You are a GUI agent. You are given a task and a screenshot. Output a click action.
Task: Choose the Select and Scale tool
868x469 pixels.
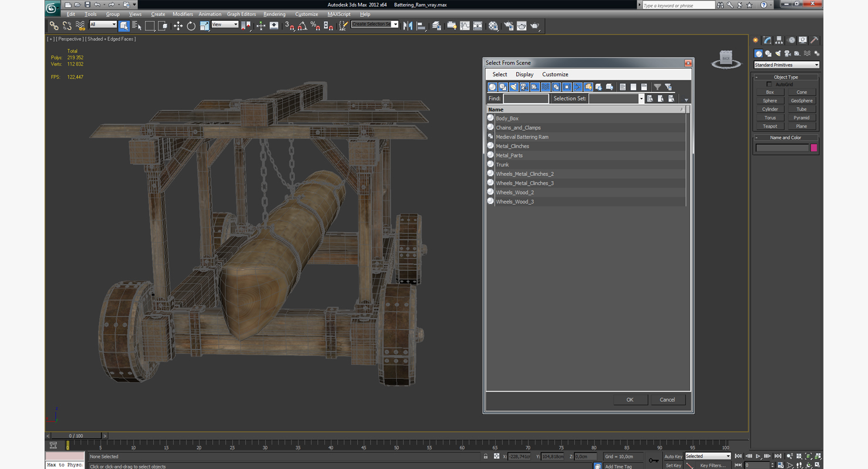click(204, 26)
